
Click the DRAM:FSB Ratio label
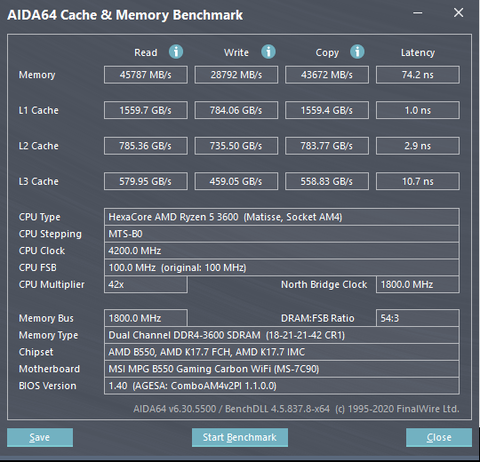[318, 318]
